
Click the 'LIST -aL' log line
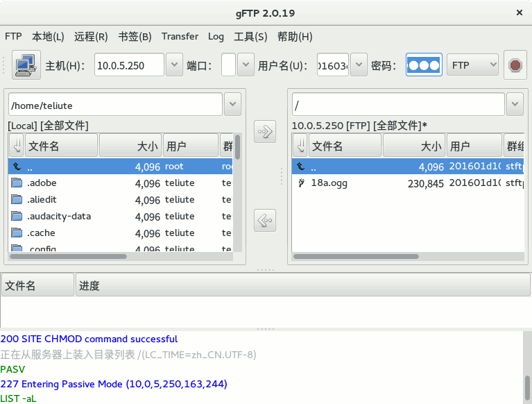coord(18,398)
